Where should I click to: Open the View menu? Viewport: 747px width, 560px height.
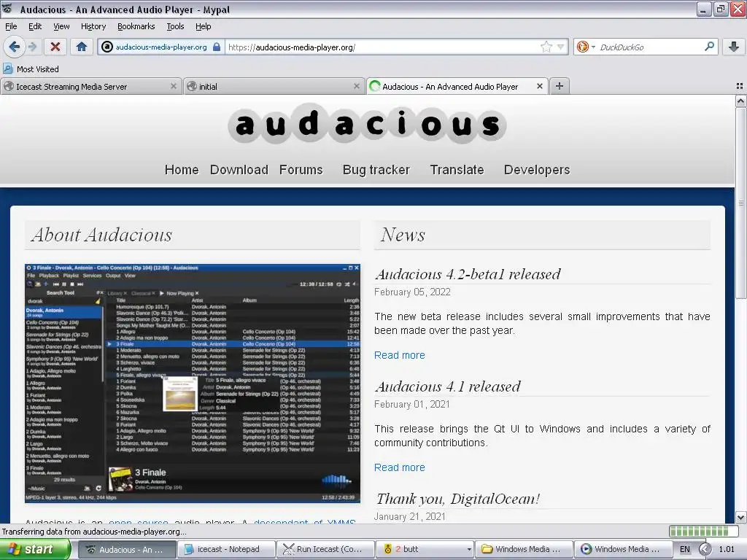[61, 26]
